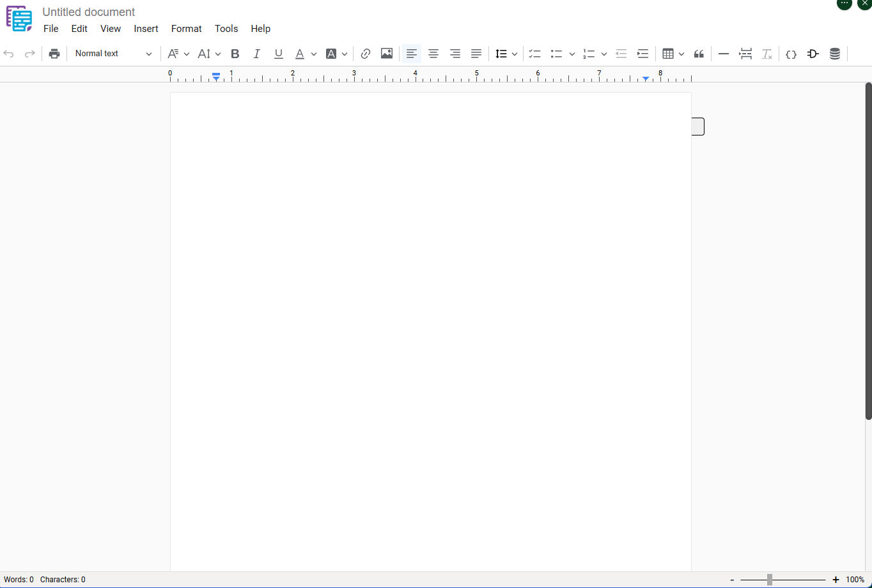Insert a checklist from the toolbar
Screen dimensions: 872x588
coord(535,54)
